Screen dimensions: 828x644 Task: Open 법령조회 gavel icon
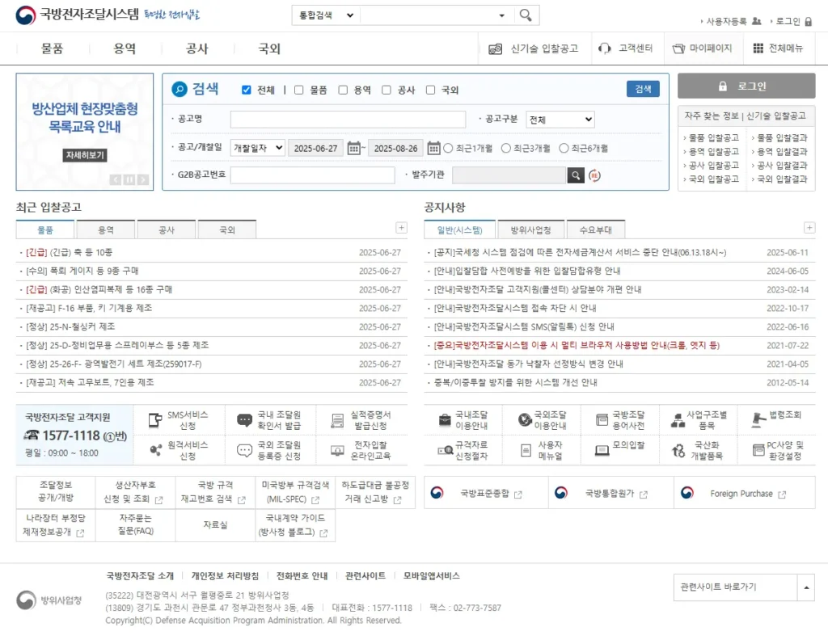click(758, 419)
